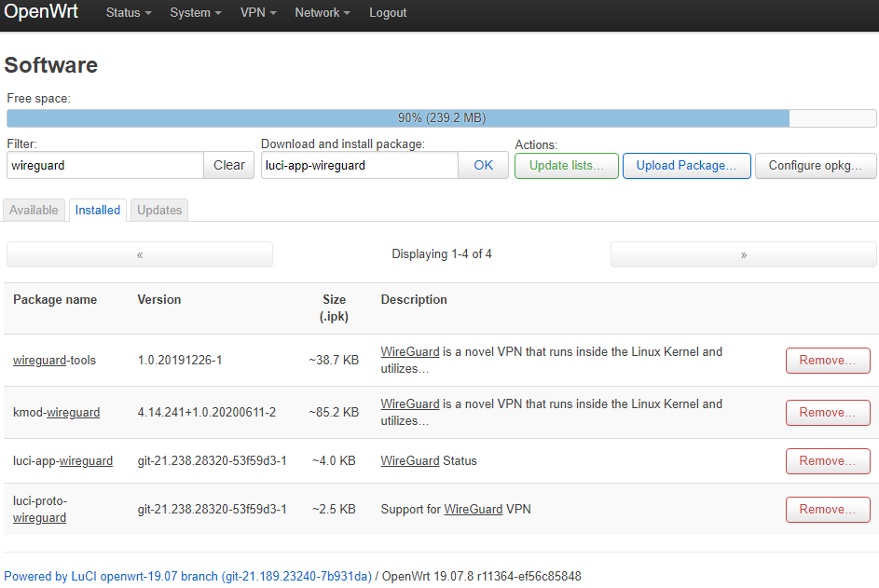Click the OpenWrt 19.07.8 version footer text
879x588 pixels.
click(482, 576)
